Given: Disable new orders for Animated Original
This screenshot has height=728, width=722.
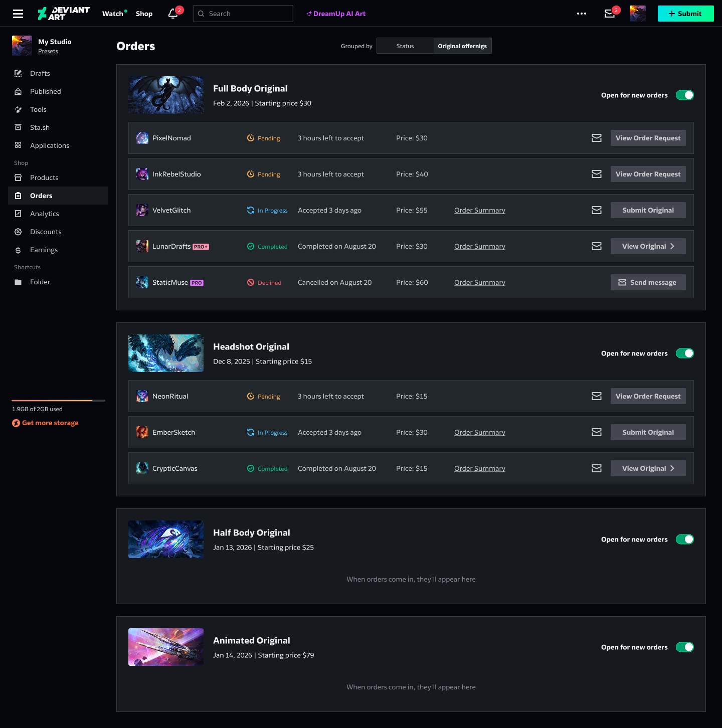Looking at the screenshot, I should coord(685,647).
